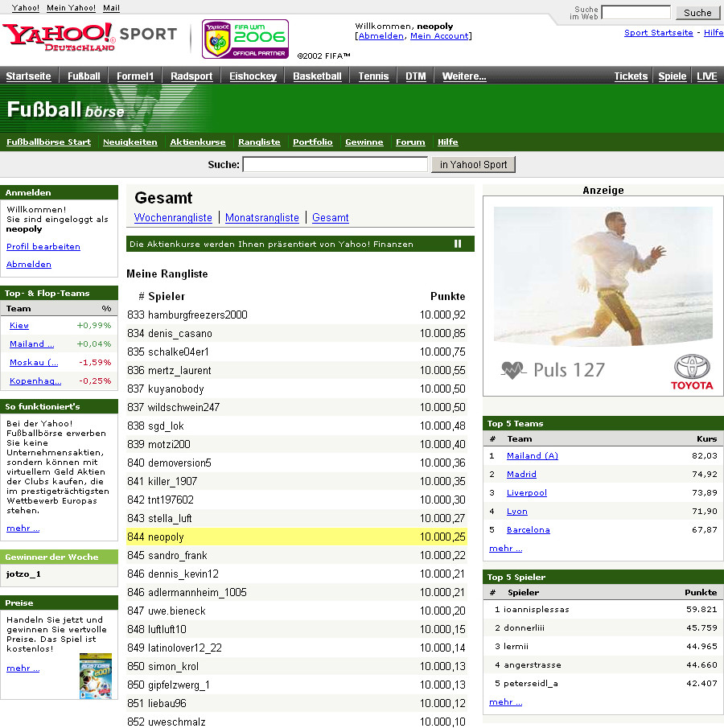Pause the Yahoo! Finanzen ticker
This screenshot has height=728, width=724.
(x=458, y=244)
